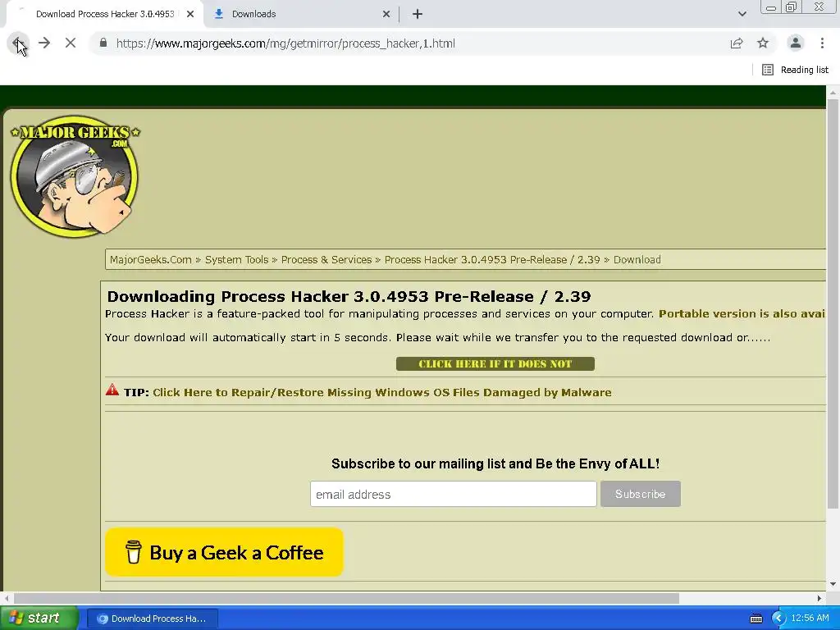Click the horizontal scrollbar thumb
This screenshot has height=630, width=840.
pos(347,598)
